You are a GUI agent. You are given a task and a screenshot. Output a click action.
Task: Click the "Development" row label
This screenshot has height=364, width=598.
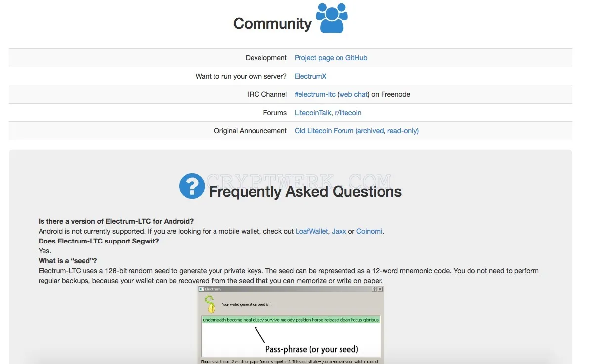pyautogui.click(x=266, y=58)
